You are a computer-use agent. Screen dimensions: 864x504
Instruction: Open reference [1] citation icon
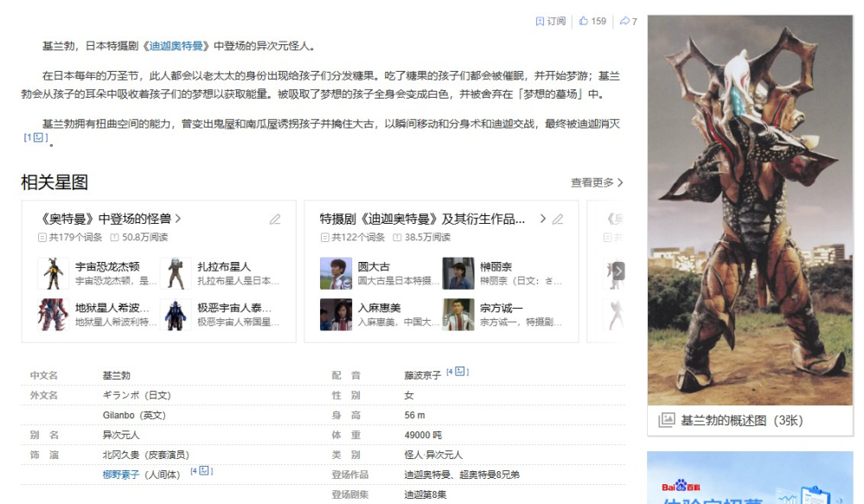tap(35, 137)
